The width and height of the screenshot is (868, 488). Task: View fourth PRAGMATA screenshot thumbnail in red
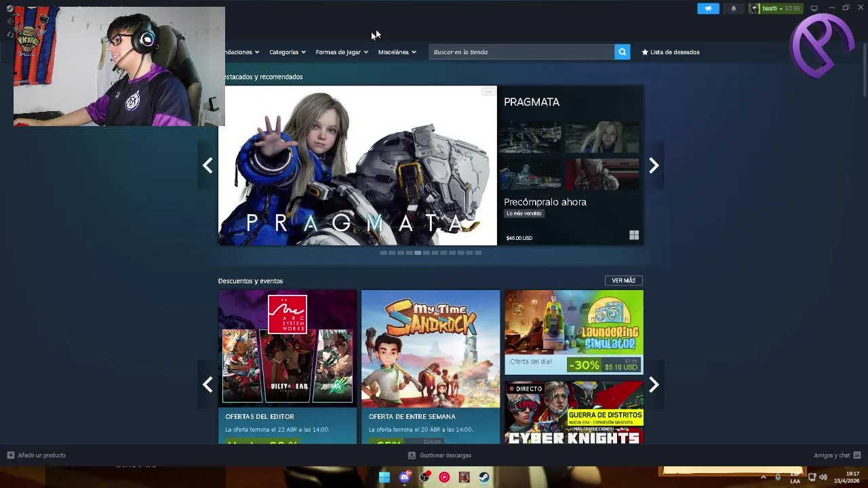(602, 174)
